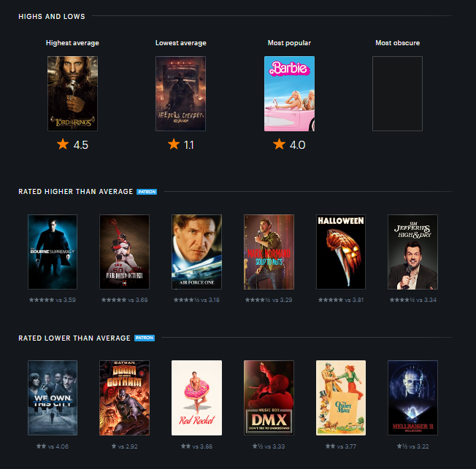The height and width of the screenshot is (469, 476).
Task: Open the Lord of the Rings poster
Action: 72,94
